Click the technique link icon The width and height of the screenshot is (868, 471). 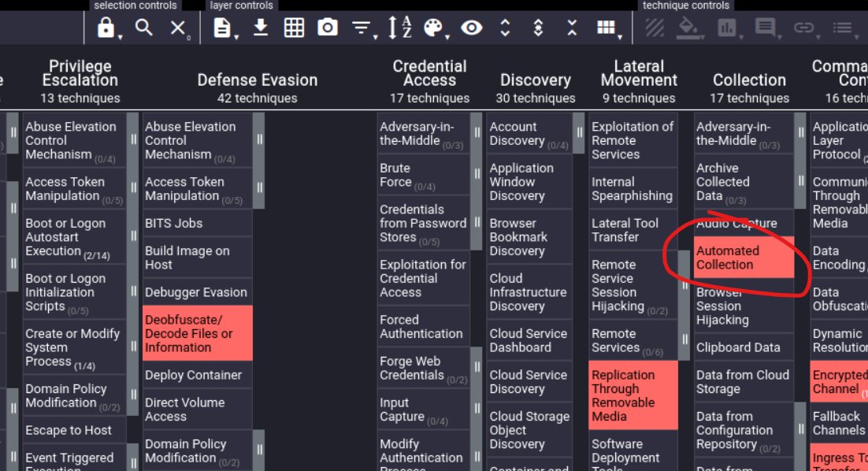point(803,27)
